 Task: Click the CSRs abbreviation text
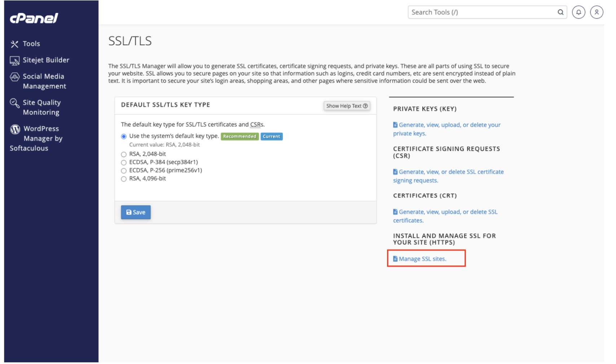[x=256, y=125]
